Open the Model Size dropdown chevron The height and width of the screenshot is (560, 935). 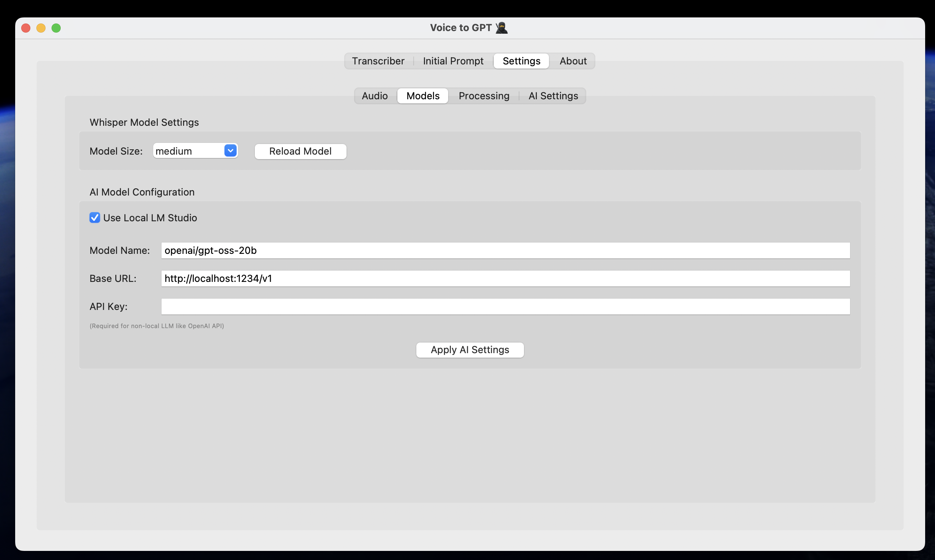pos(230,150)
